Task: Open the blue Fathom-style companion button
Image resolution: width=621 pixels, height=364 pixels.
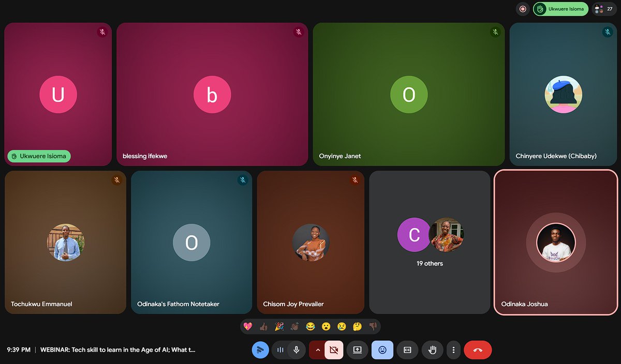Action: 260,350
